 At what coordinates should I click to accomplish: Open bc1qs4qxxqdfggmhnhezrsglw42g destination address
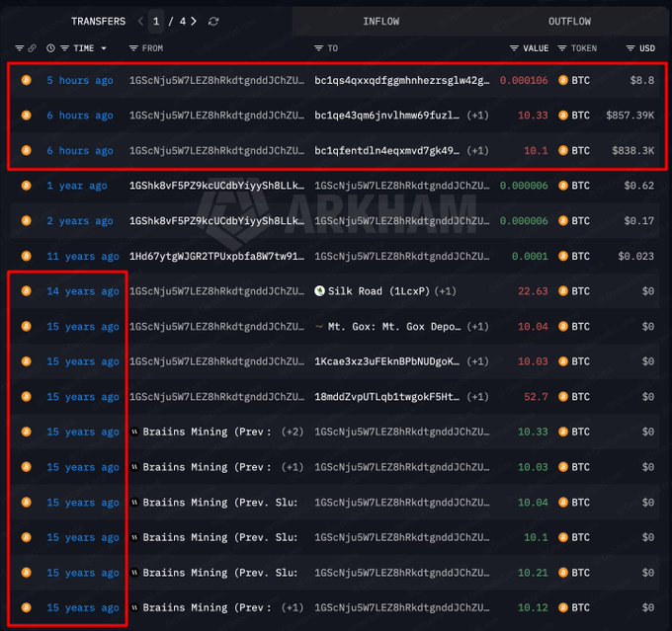401,81
